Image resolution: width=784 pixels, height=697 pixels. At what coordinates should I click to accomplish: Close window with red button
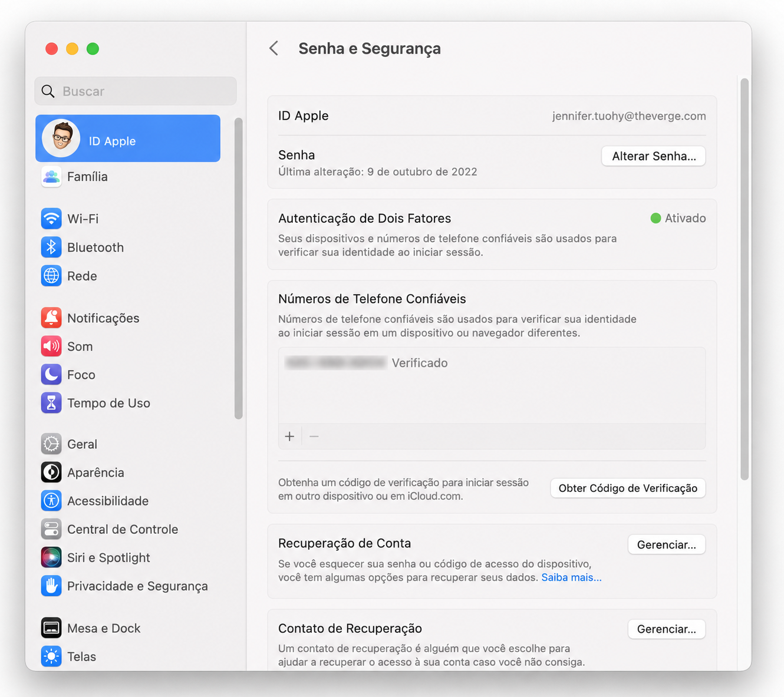(52, 49)
